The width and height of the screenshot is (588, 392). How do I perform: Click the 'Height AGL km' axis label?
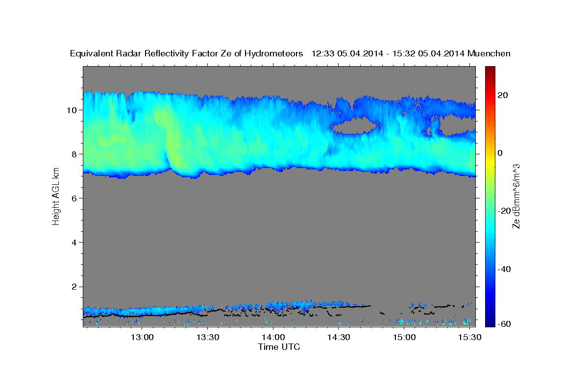[x=56, y=196]
